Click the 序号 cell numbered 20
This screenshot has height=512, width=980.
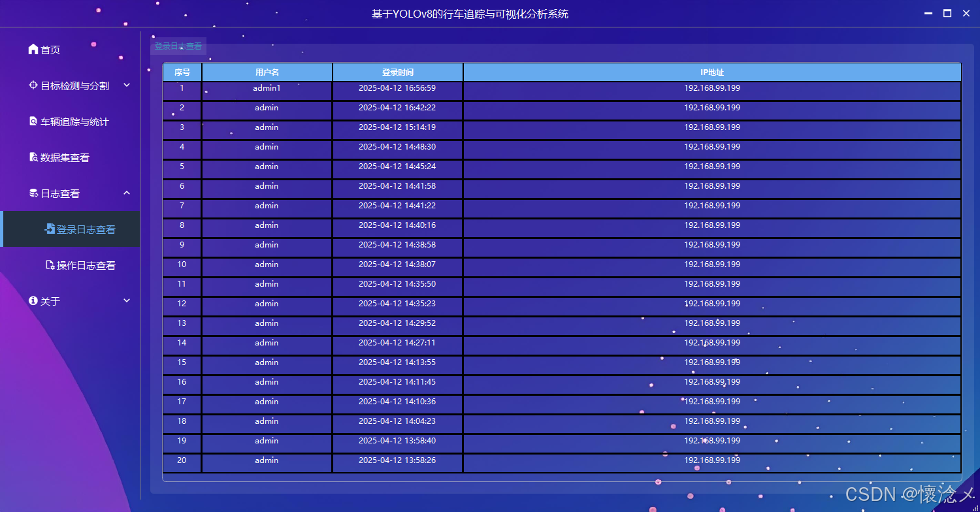[x=182, y=463]
